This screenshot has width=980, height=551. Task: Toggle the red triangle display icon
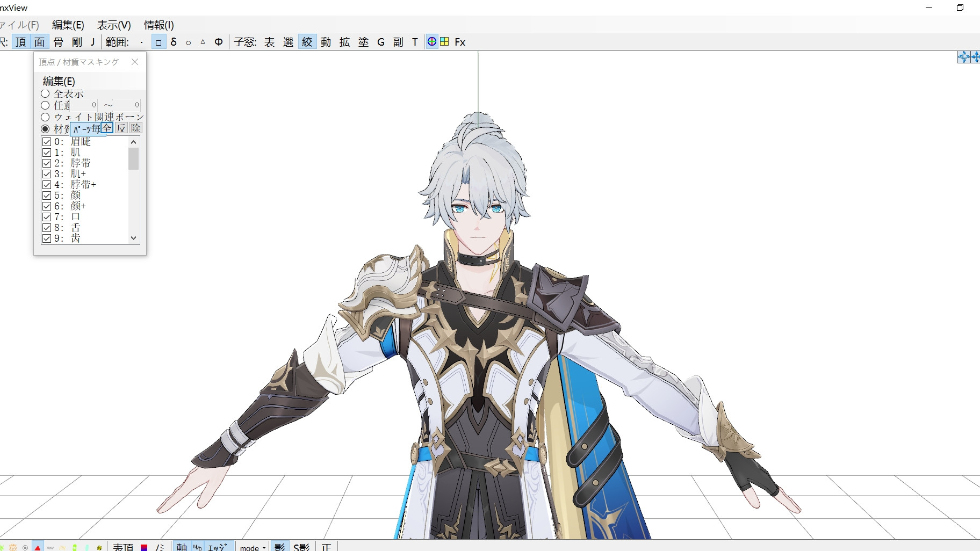click(38, 547)
